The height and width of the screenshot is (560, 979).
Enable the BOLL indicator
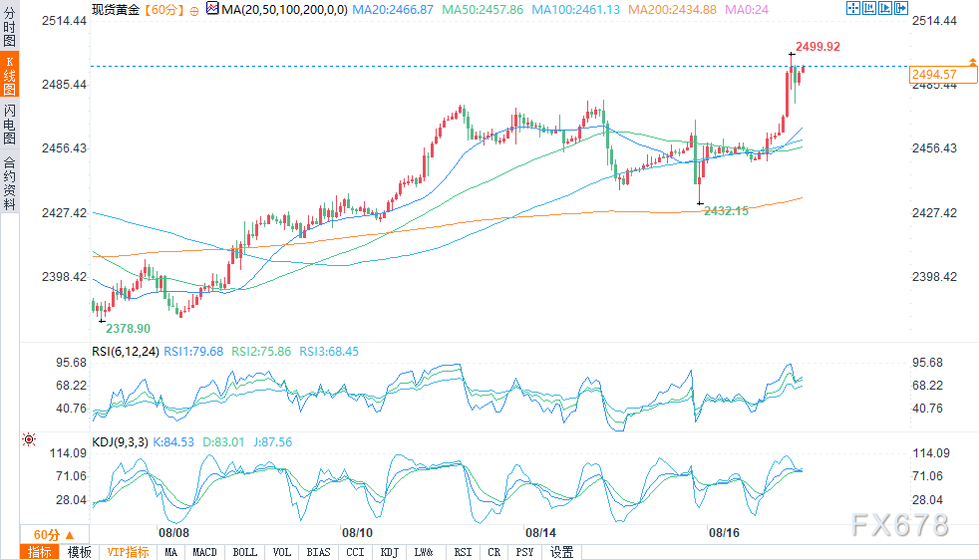[245, 552]
